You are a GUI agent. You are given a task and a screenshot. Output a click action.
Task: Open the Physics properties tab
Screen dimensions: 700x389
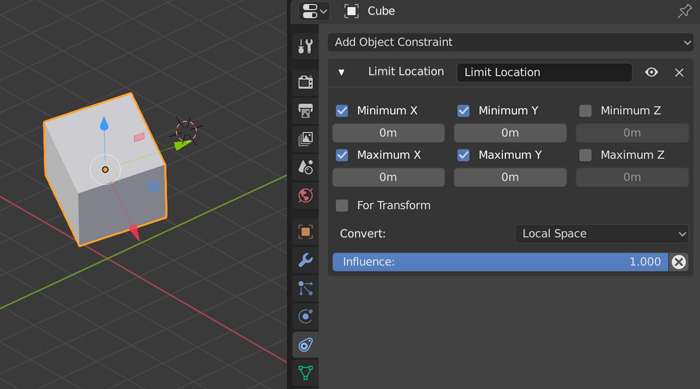pos(305,316)
